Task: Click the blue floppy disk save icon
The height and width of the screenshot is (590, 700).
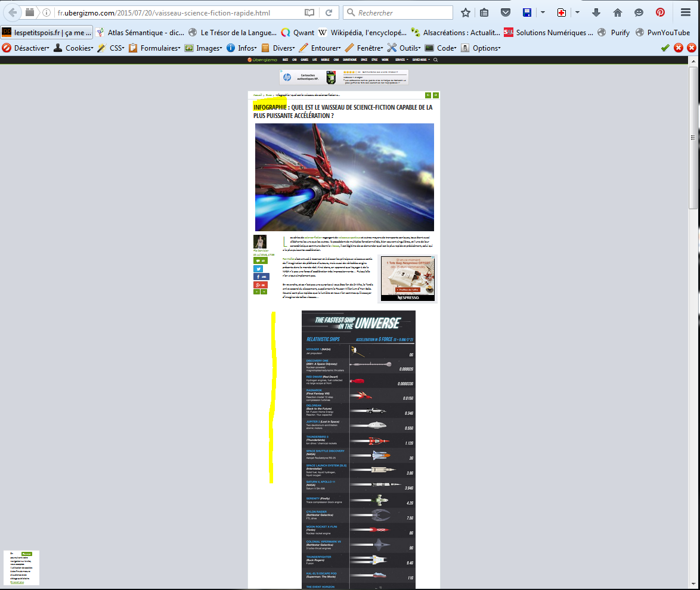Action: tap(527, 13)
